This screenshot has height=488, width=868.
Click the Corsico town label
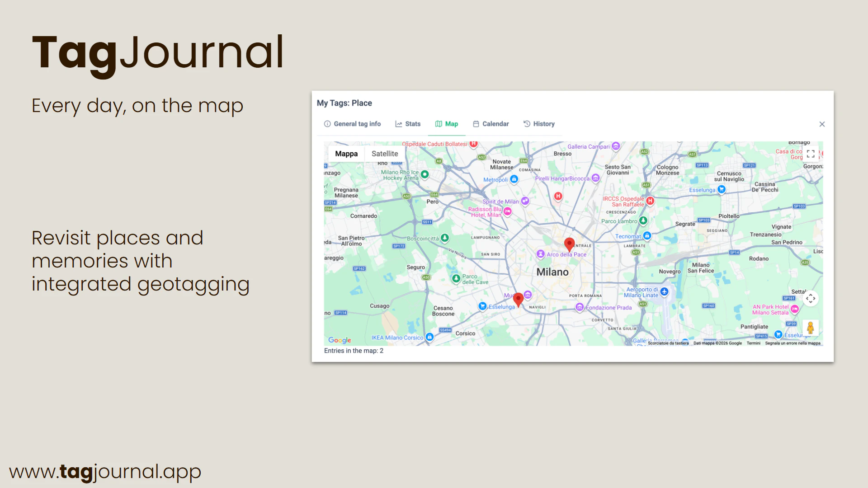click(465, 333)
